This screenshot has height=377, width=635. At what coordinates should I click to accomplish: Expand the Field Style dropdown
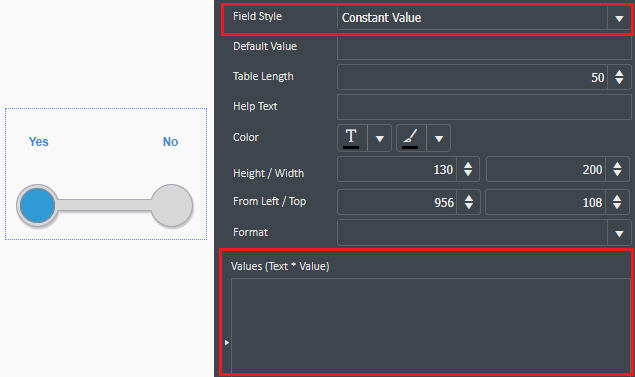[619, 19]
